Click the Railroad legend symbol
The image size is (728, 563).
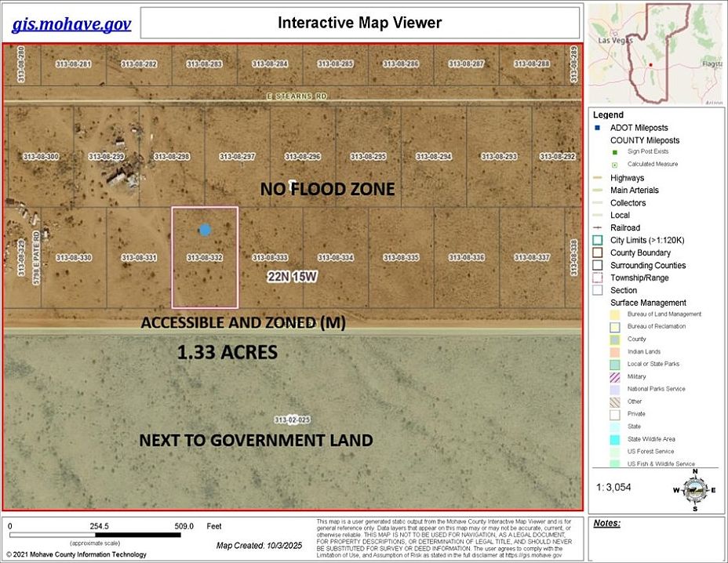(x=597, y=227)
